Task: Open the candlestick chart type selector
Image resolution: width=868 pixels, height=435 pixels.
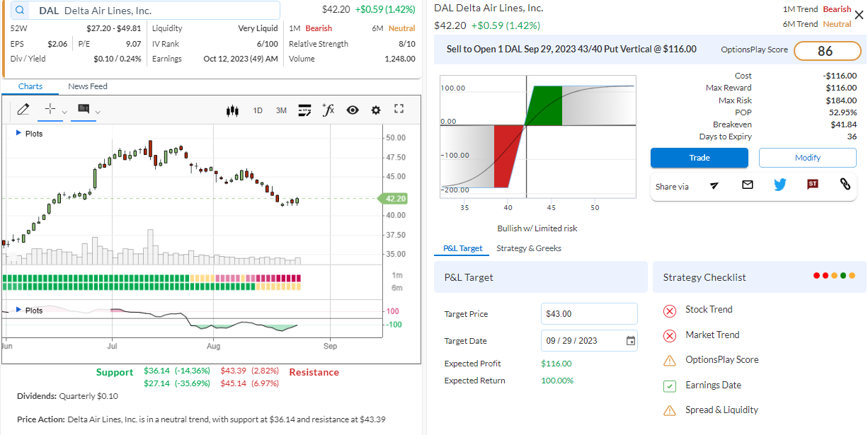Action: tap(232, 110)
